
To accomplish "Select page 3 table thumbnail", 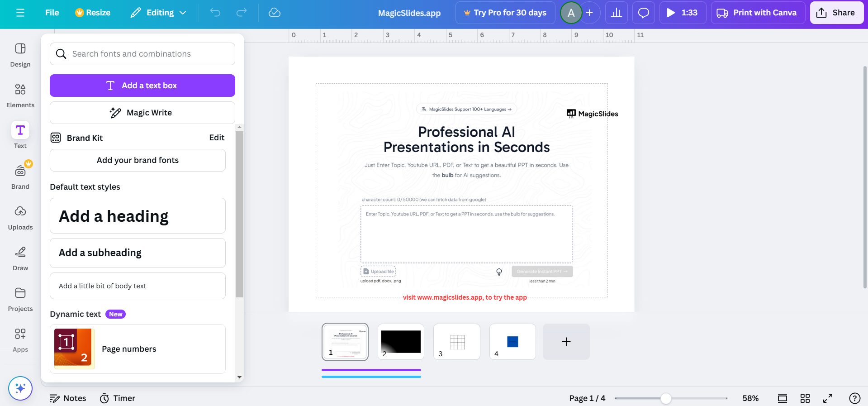I will (x=457, y=342).
